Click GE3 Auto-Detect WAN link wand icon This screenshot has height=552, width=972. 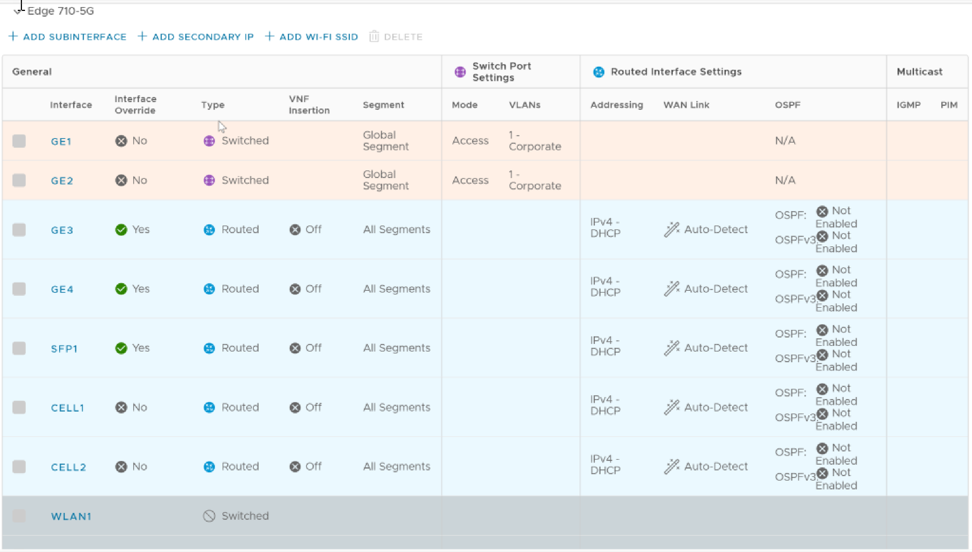click(x=671, y=230)
